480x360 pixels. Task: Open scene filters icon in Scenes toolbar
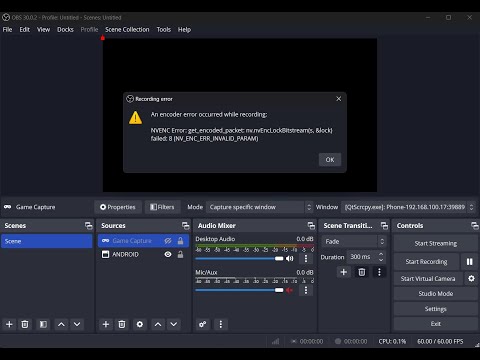pyautogui.click(x=43, y=324)
